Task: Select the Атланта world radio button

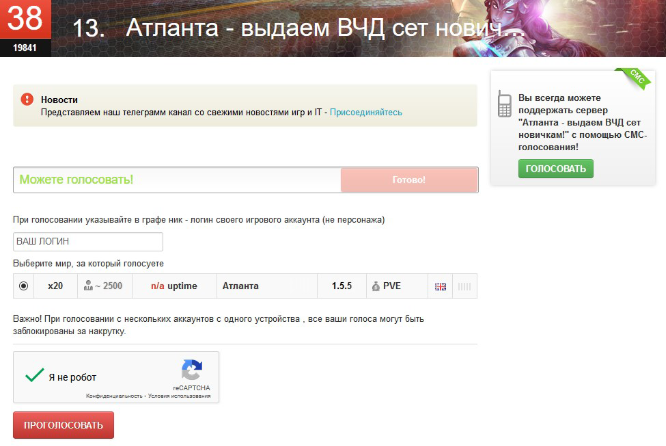Action: (x=23, y=286)
